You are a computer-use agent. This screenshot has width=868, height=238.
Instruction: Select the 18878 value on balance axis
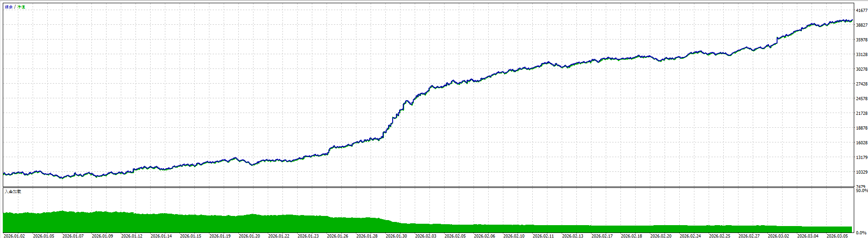click(x=862, y=128)
